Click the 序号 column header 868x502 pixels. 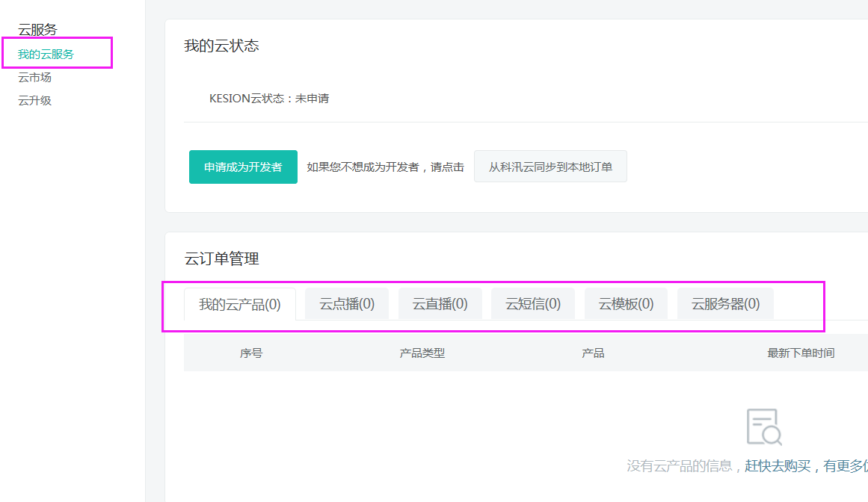pyautogui.click(x=251, y=353)
